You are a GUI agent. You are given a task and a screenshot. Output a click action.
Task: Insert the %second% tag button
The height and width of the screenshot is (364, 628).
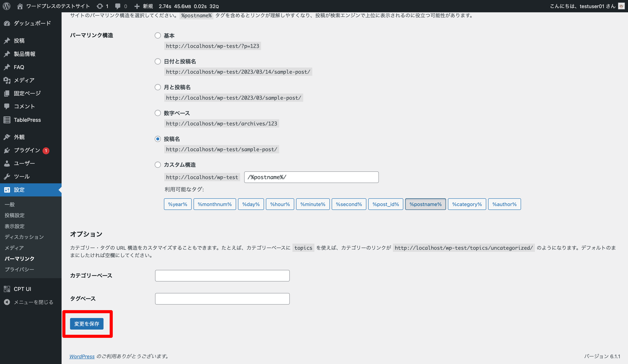point(349,204)
